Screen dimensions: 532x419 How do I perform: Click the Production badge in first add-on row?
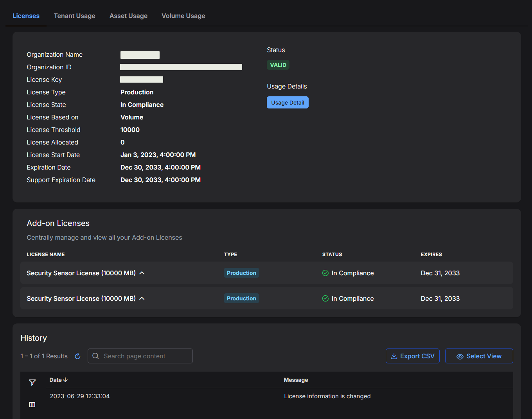tap(241, 273)
